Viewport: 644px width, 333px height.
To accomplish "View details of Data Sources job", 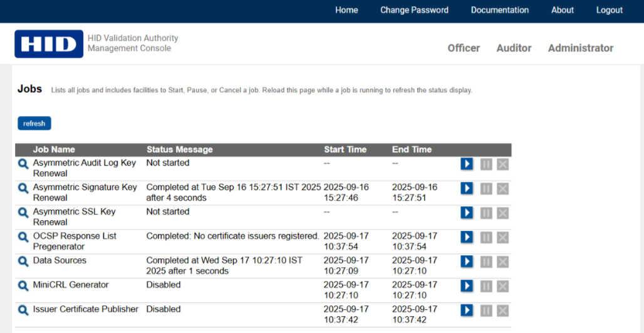I will (23, 262).
